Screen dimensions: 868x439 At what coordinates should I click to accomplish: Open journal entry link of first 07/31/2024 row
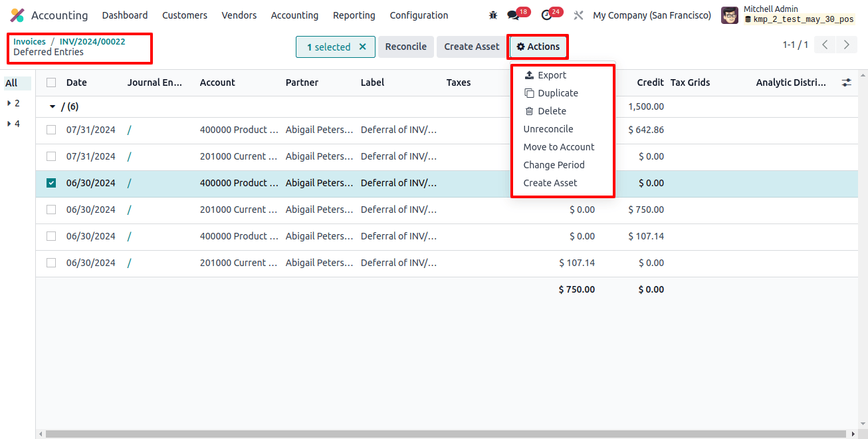(x=129, y=130)
